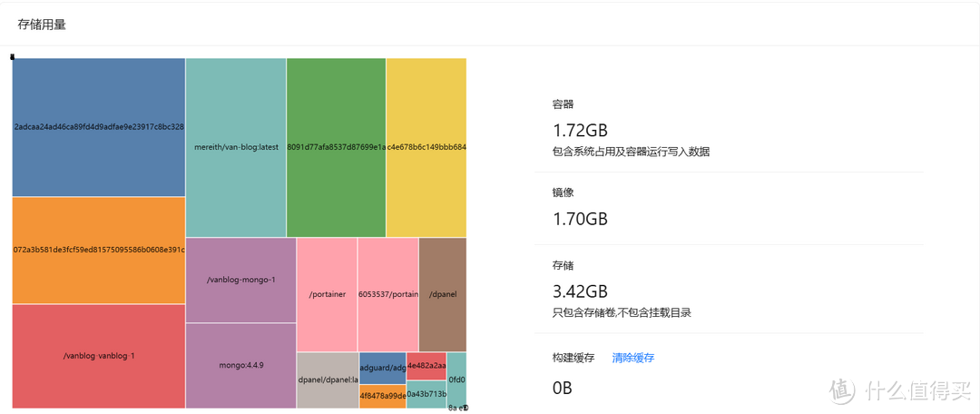The image size is (980, 414).
Task: Click the red 4e482a2aa block
Action: click(426, 367)
